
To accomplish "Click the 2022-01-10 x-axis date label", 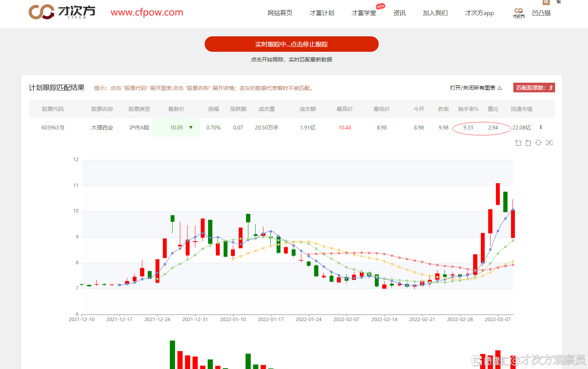I will coord(233,320).
